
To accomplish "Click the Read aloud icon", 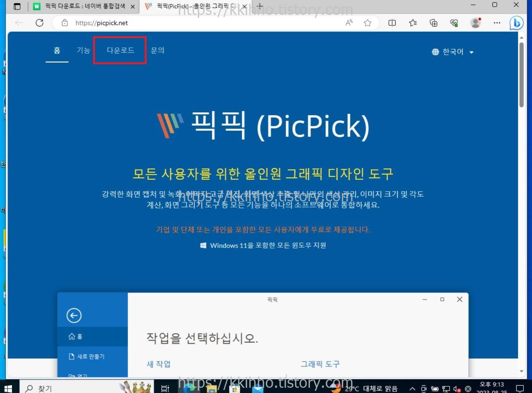I will point(349,23).
